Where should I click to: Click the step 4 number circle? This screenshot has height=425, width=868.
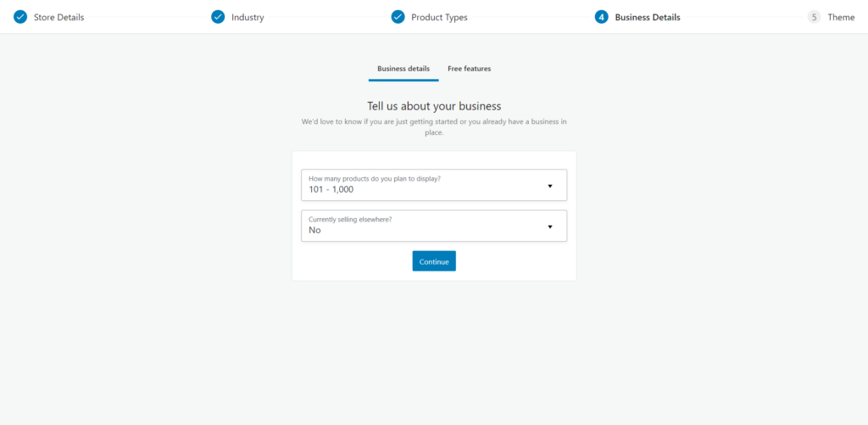[602, 17]
